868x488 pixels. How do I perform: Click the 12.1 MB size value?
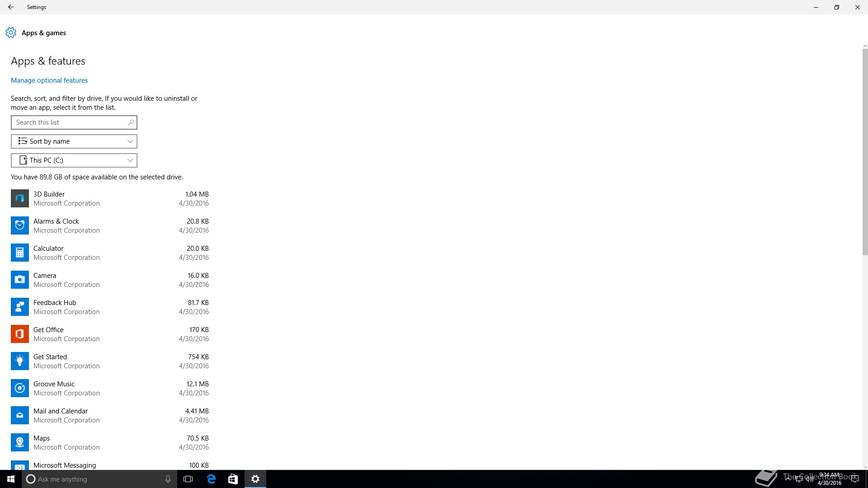[x=198, y=384]
